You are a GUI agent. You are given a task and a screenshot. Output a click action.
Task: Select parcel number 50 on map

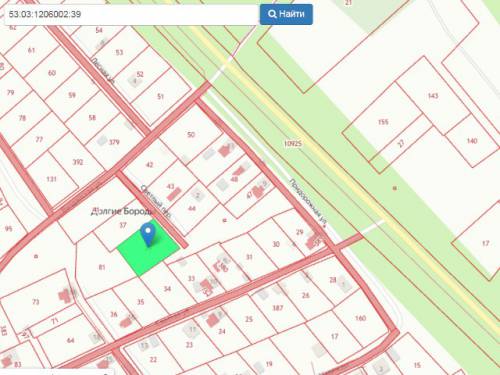click(191, 134)
